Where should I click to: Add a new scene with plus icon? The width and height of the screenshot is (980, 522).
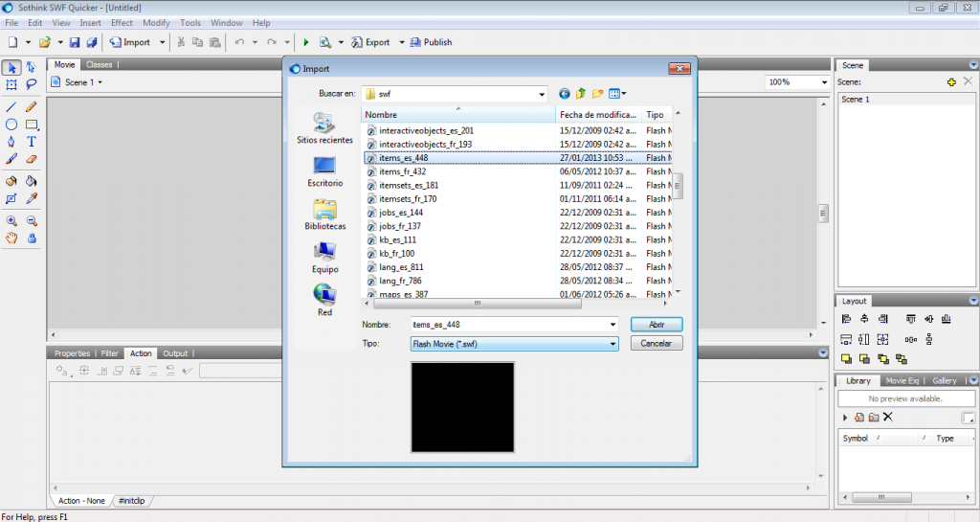coord(951,82)
